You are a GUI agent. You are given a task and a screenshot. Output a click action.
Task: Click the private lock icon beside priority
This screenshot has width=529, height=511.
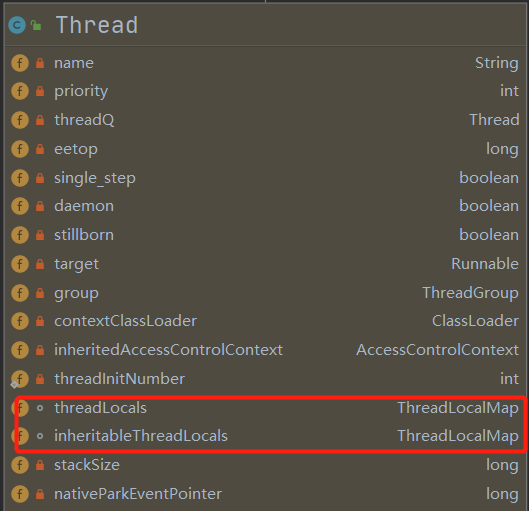click(x=40, y=91)
